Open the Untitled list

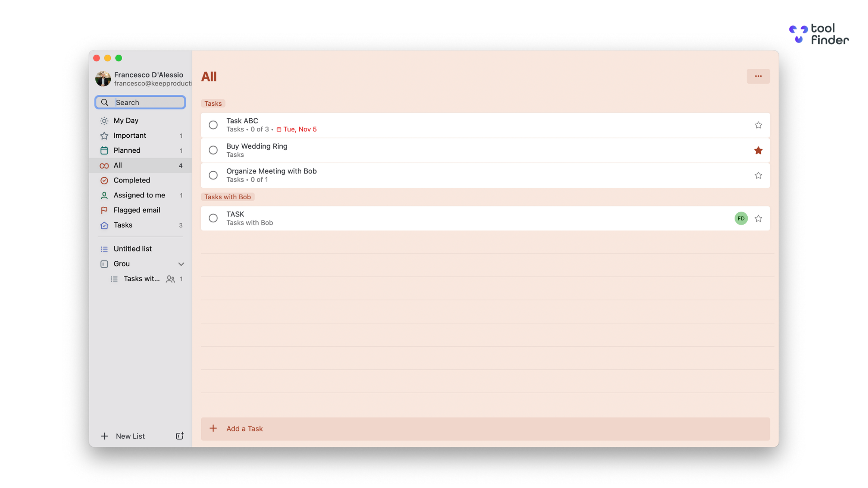tap(132, 249)
